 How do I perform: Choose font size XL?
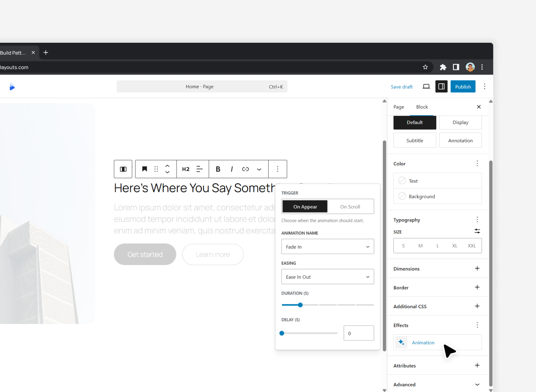[455, 246]
